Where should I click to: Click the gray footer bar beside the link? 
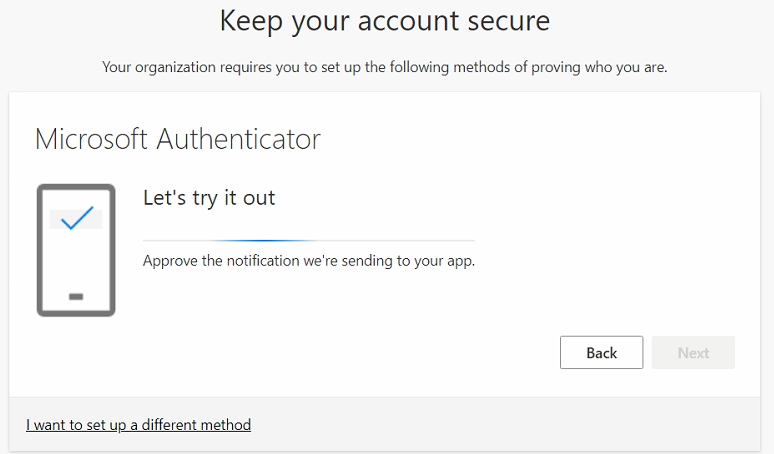pos(500,425)
